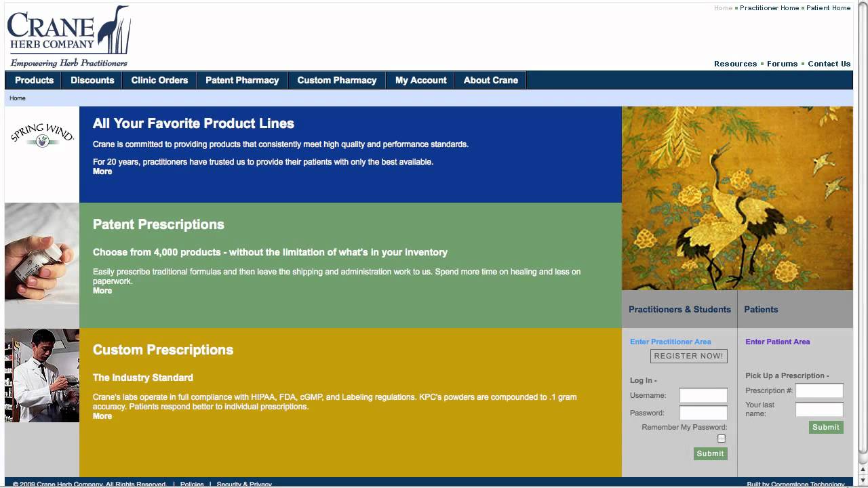Image resolution: width=868 pixels, height=488 pixels.
Task: Focus the Password field
Action: [703, 413]
